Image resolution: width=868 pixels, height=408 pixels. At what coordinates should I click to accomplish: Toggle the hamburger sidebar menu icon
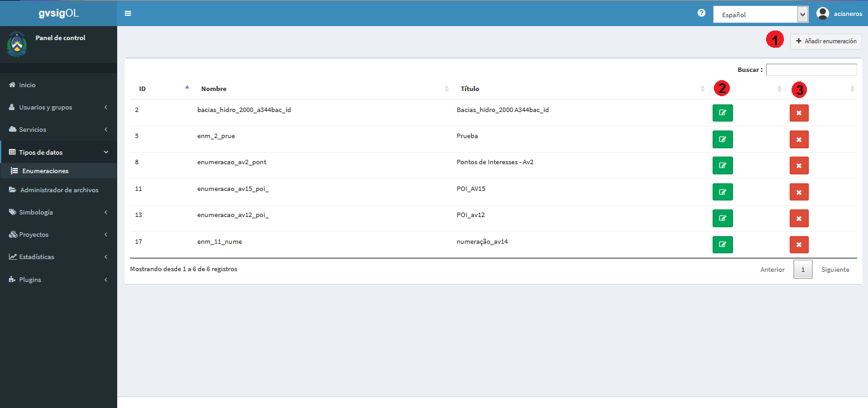tap(128, 13)
